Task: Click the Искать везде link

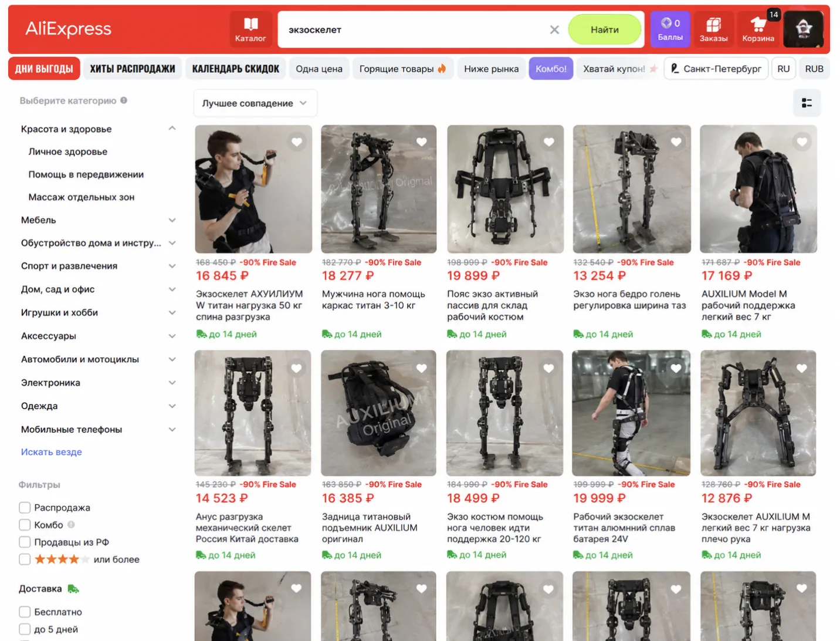Action: pos(52,452)
